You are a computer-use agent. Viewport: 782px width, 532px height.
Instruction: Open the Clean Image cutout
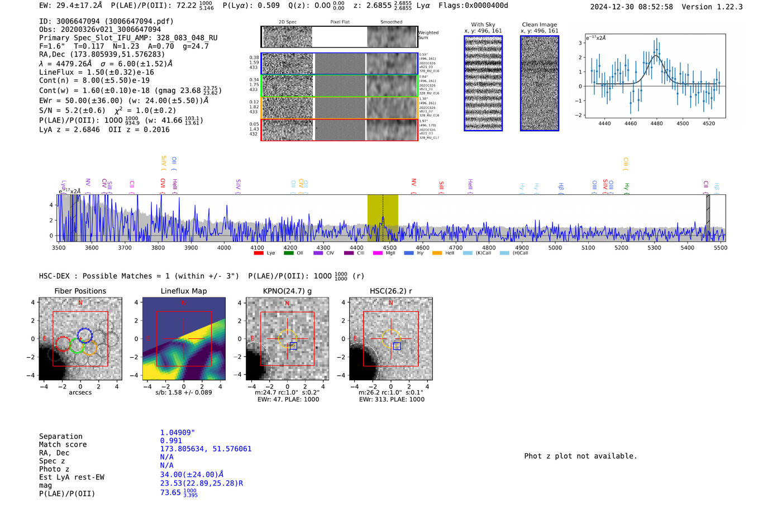pos(540,83)
